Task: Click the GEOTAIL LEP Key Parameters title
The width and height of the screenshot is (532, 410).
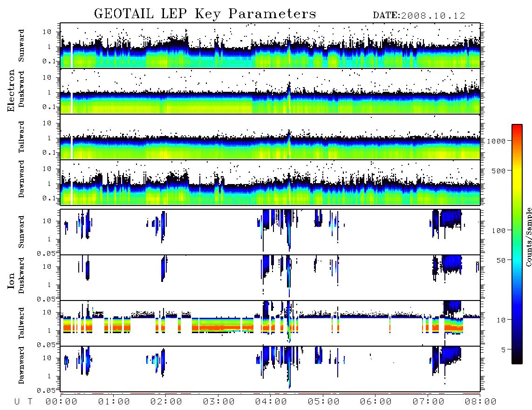Action: pos(205,14)
